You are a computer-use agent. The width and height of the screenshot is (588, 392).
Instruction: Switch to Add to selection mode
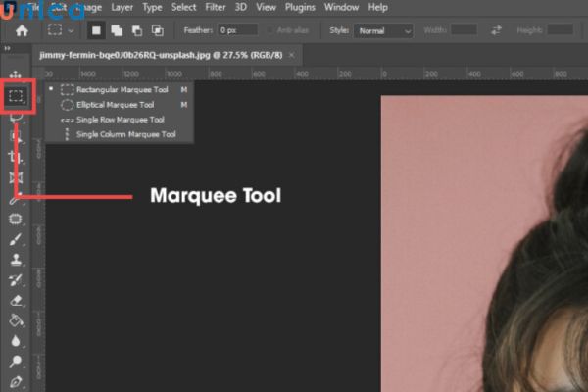(117, 30)
